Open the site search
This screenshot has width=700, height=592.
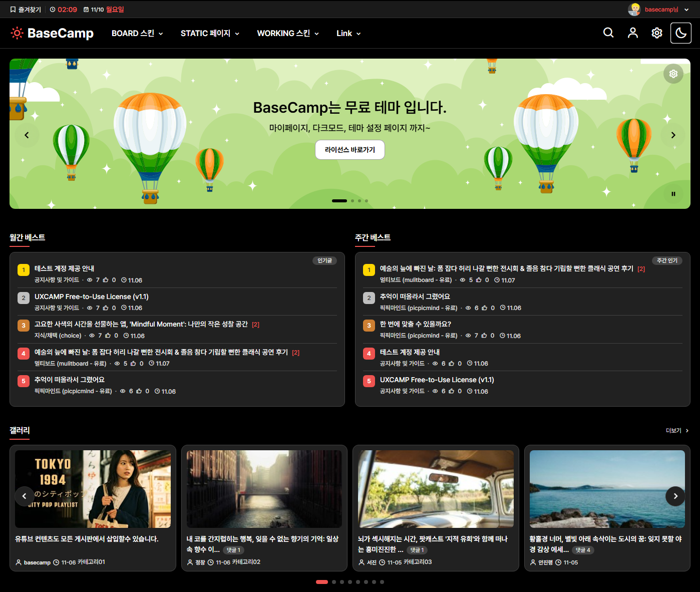click(608, 33)
